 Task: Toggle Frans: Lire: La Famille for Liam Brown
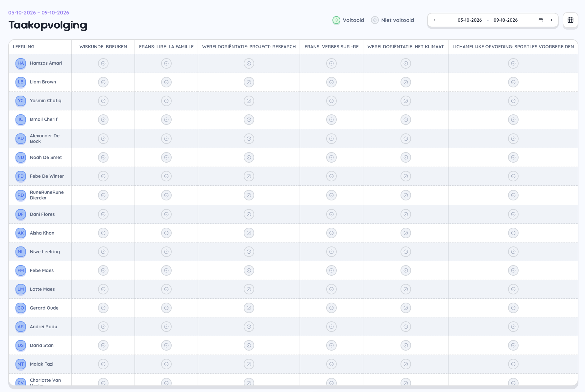point(166,82)
